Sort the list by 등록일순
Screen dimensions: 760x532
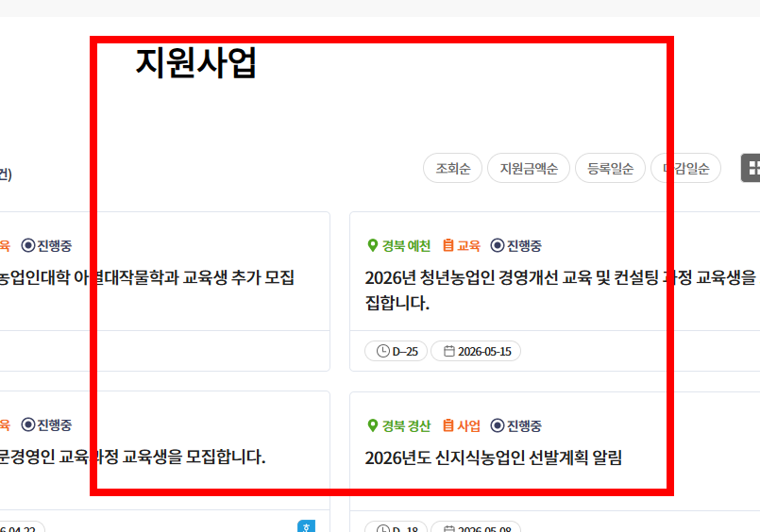click(610, 169)
